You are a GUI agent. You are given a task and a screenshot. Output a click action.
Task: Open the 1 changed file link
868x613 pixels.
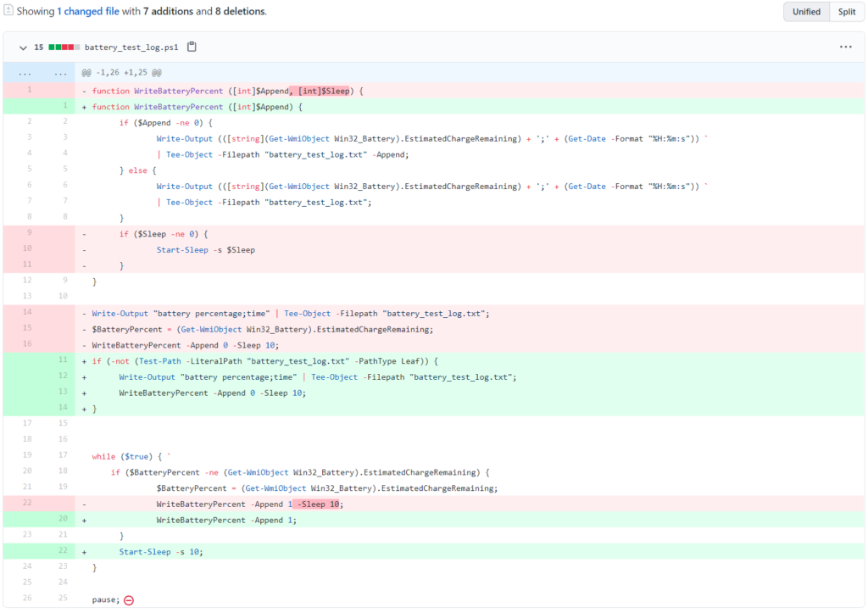(x=88, y=11)
